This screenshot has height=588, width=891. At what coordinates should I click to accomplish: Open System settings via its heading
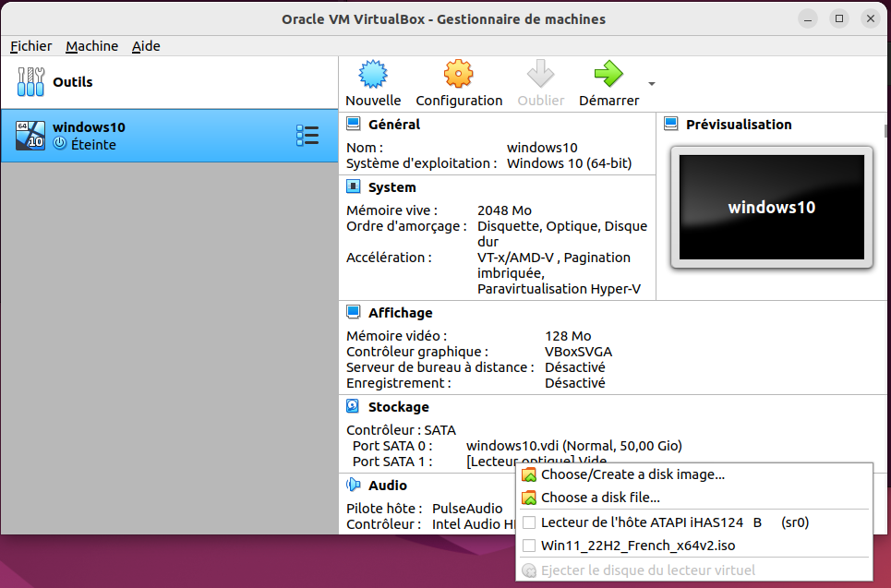pos(391,187)
